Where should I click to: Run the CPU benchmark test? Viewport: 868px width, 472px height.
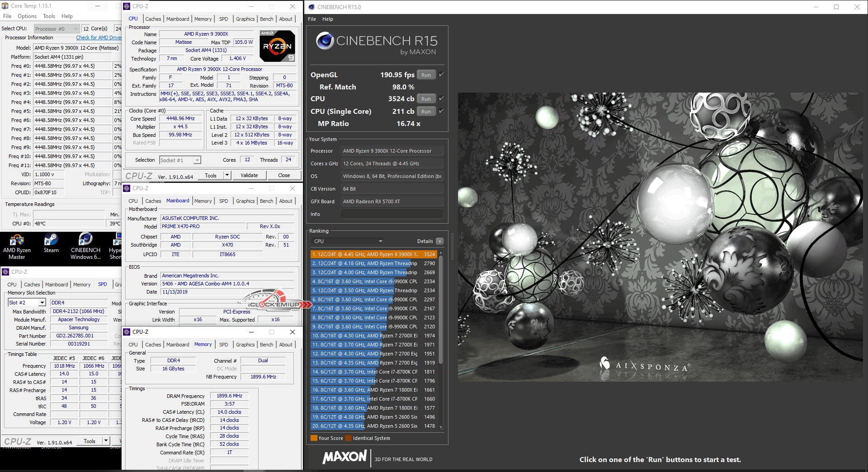coord(426,99)
